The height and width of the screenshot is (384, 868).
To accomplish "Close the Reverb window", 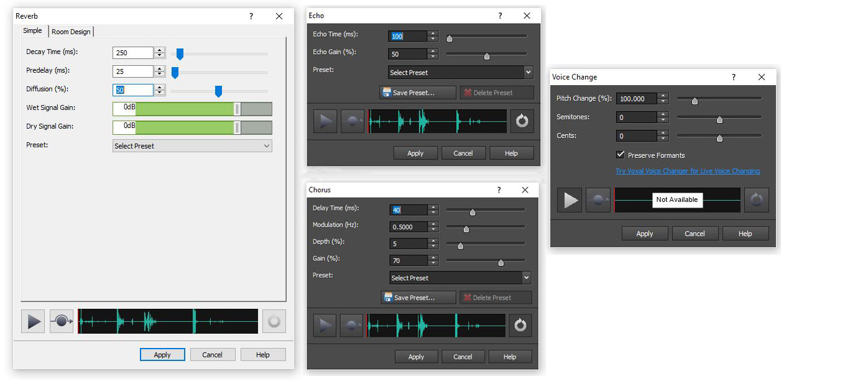I will click(279, 16).
